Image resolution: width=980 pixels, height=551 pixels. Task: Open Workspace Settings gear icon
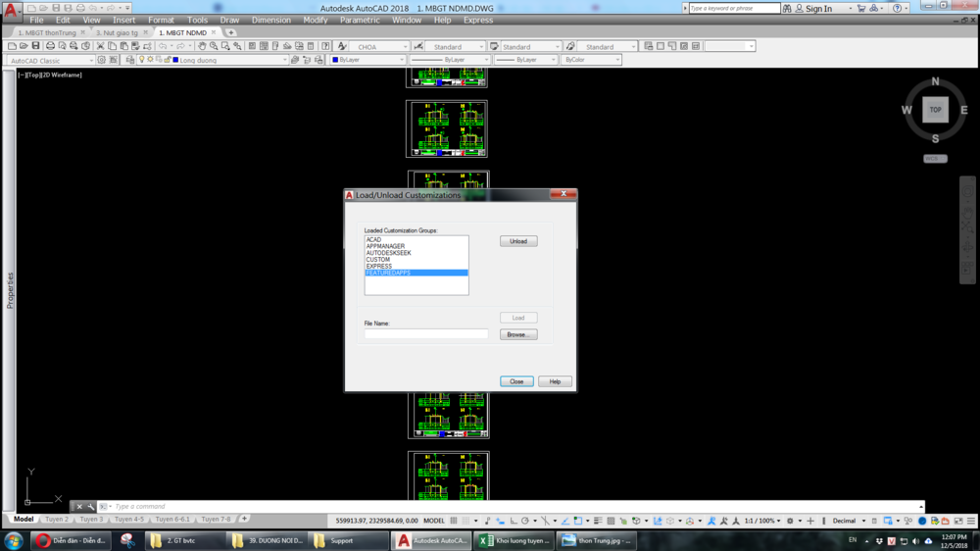point(102,60)
